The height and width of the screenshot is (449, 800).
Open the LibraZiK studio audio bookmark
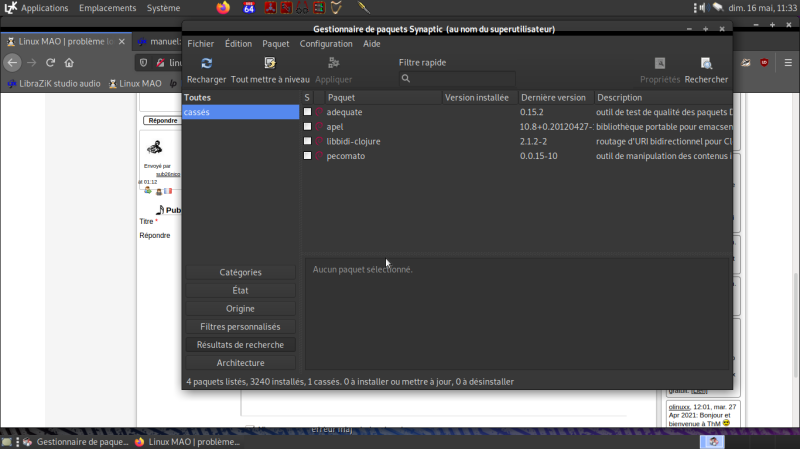pos(54,84)
